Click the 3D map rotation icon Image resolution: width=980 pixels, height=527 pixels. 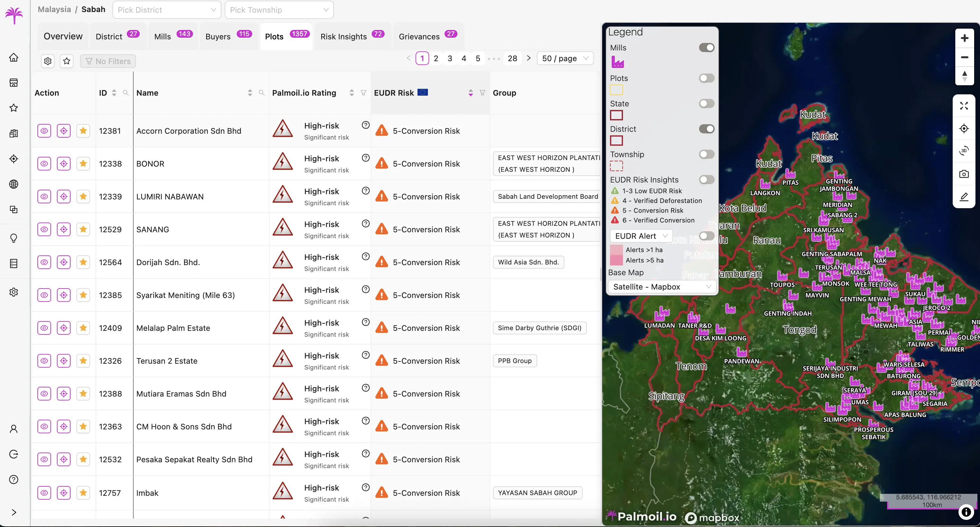click(x=964, y=151)
